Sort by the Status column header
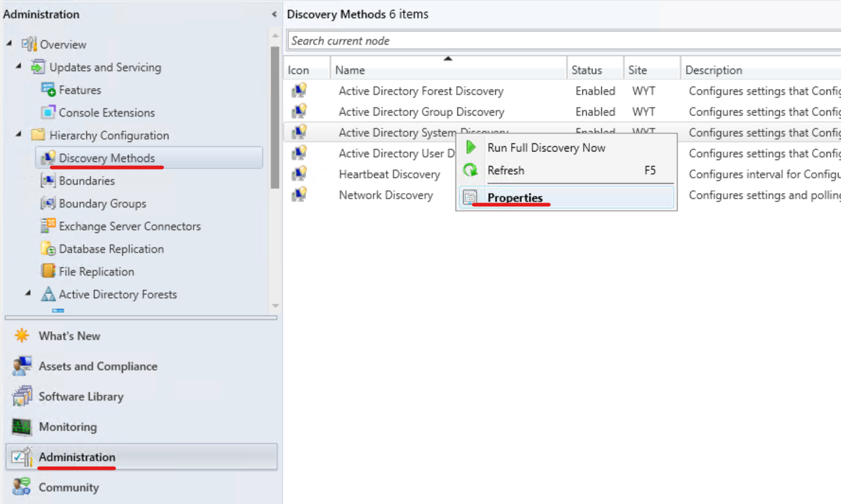841x504 pixels. pos(595,70)
